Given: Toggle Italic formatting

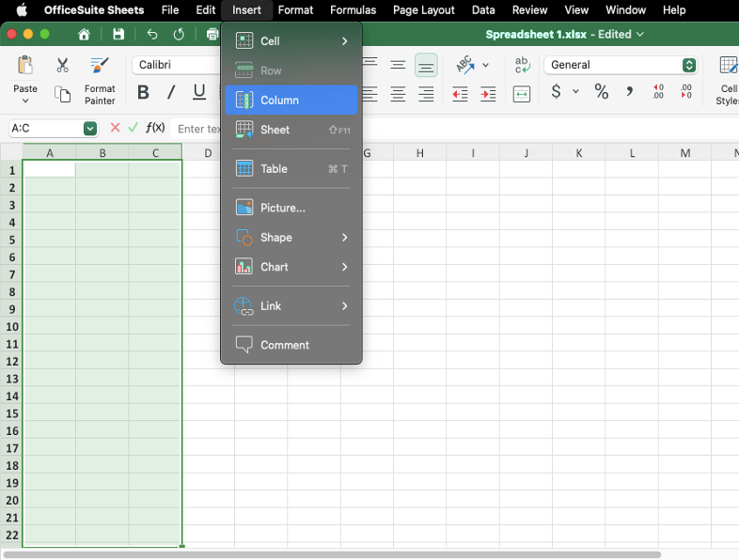Looking at the screenshot, I should pos(171,92).
